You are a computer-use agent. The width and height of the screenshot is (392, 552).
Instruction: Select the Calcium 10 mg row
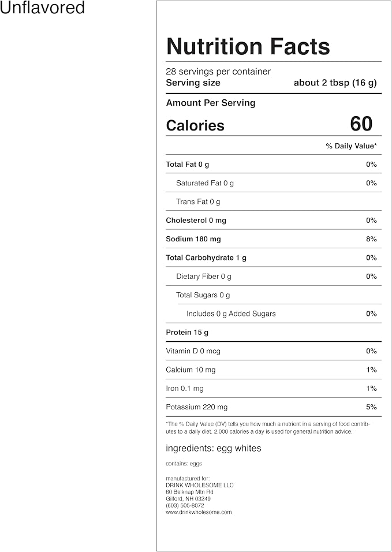point(271,370)
